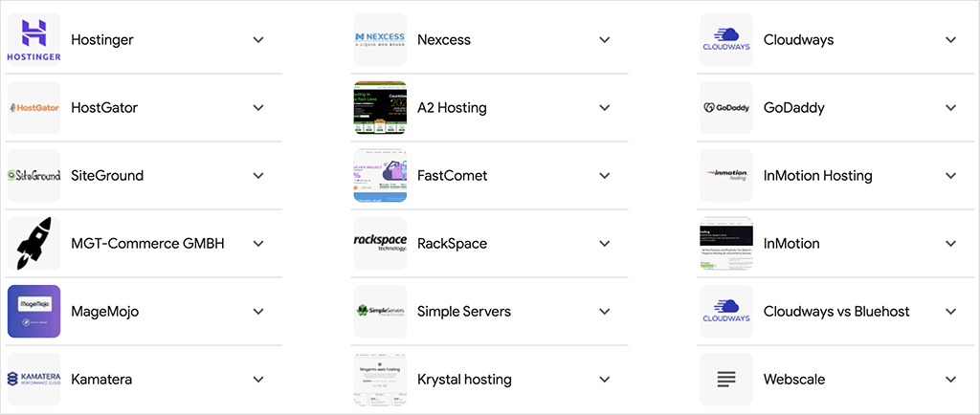This screenshot has height=415, width=980.
Task: Click the "A2 Hosting" text label
Action: click(452, 107)
